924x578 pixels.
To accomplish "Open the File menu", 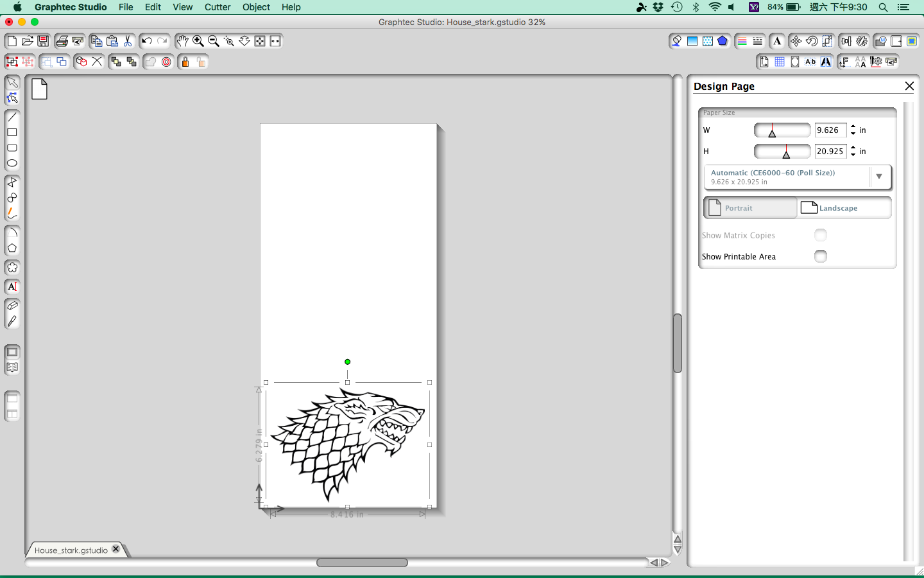I will pos(126,7).
